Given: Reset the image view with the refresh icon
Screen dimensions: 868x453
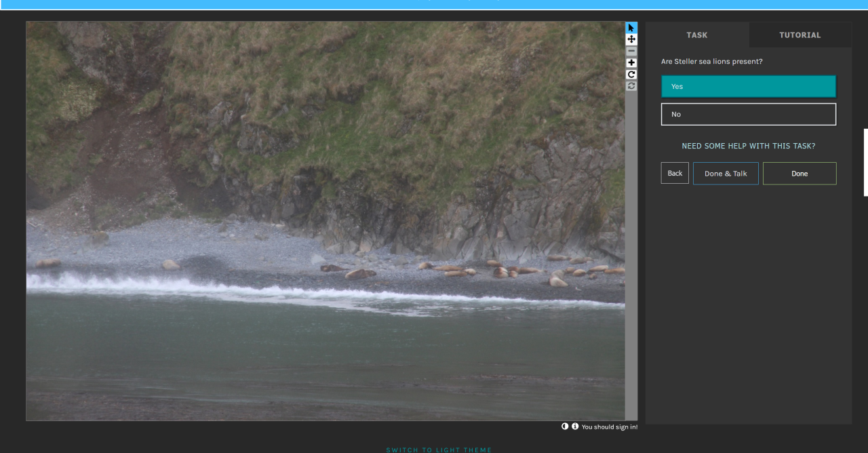Looking at the screenshot, I should 631,86.
